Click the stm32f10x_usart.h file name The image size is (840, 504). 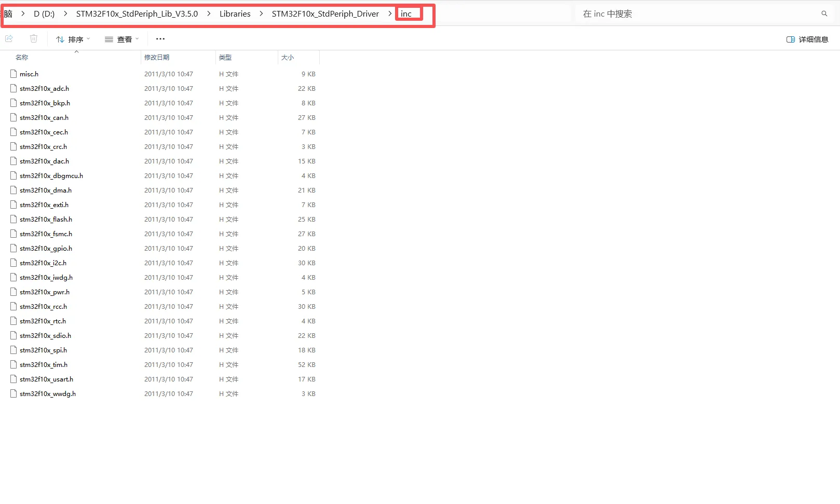coord(47,379)
